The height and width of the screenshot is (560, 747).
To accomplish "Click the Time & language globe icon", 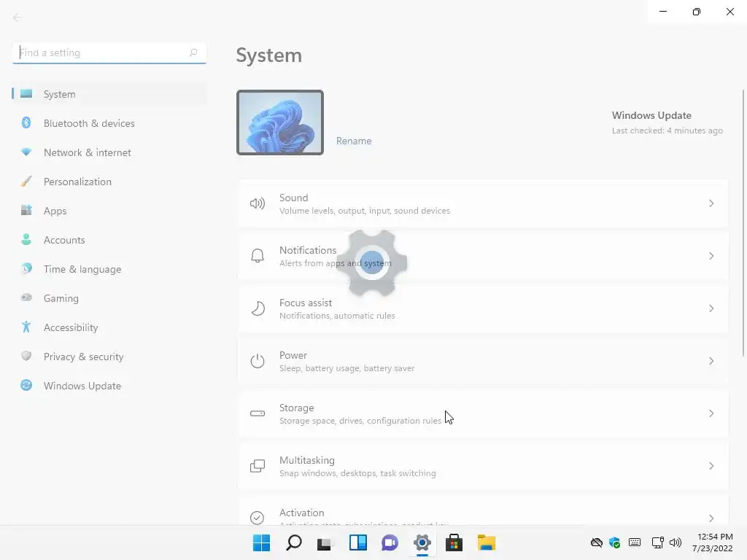I will (x=26, y=268).
